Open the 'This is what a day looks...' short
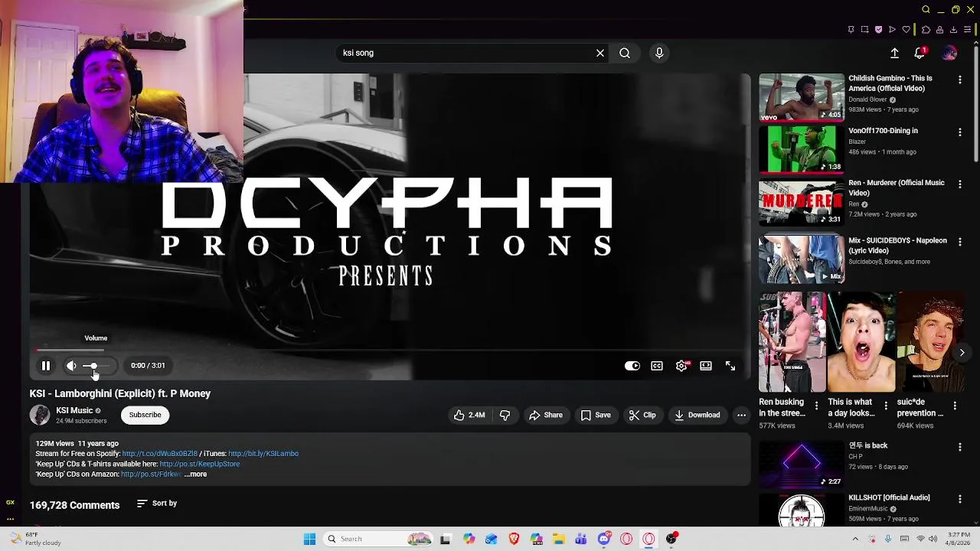This screenshot has width=980, height=551. point(861,342)
